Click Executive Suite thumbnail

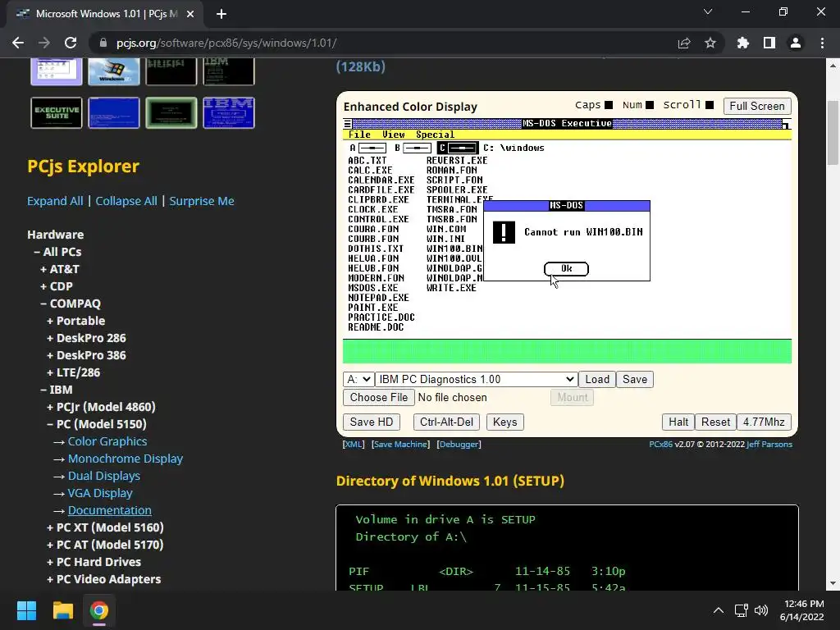pos(57,112)
